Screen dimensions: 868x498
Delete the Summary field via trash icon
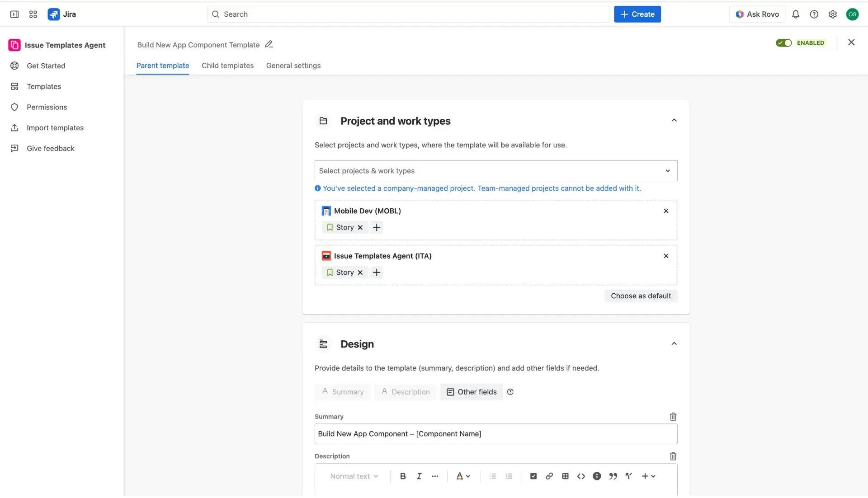673,416
